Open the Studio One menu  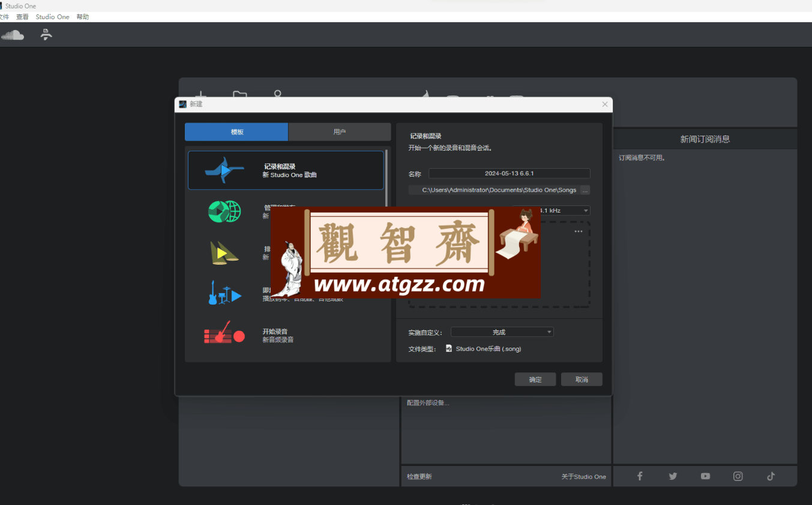53,17
